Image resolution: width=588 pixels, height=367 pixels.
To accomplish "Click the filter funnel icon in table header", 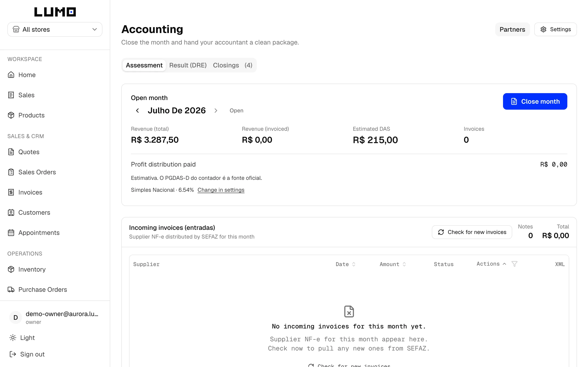I will click(x=514, y=264).
